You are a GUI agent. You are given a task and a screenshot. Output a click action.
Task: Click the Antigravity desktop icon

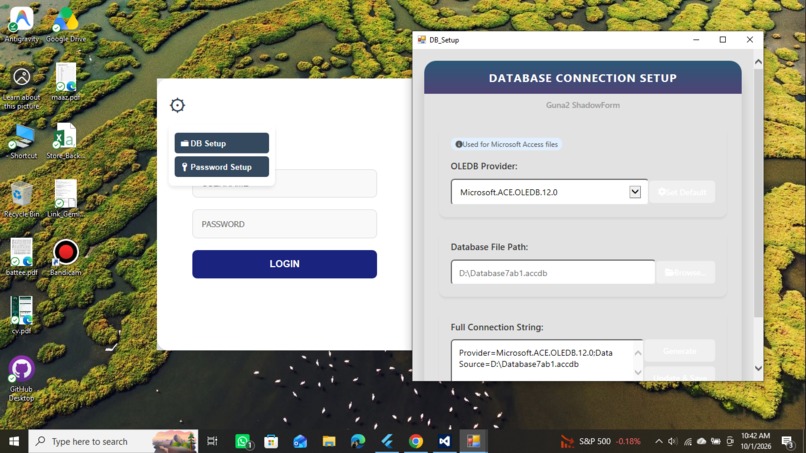(22, 24)
